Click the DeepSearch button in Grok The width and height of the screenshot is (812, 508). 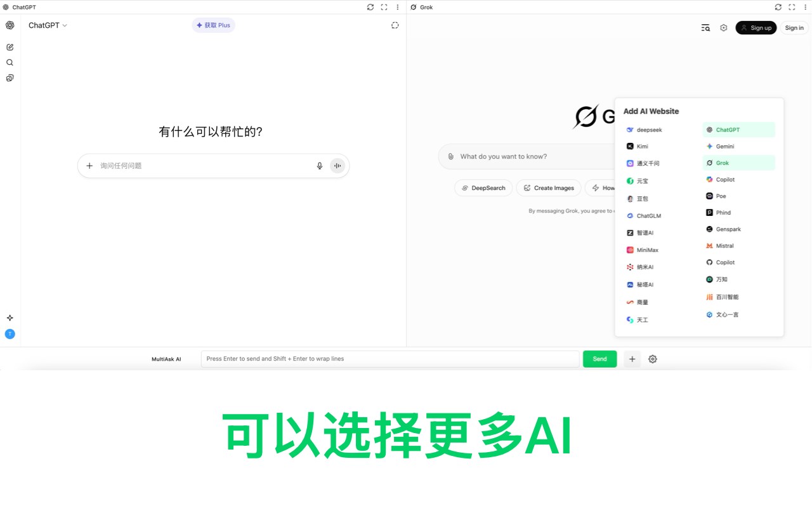483,188
